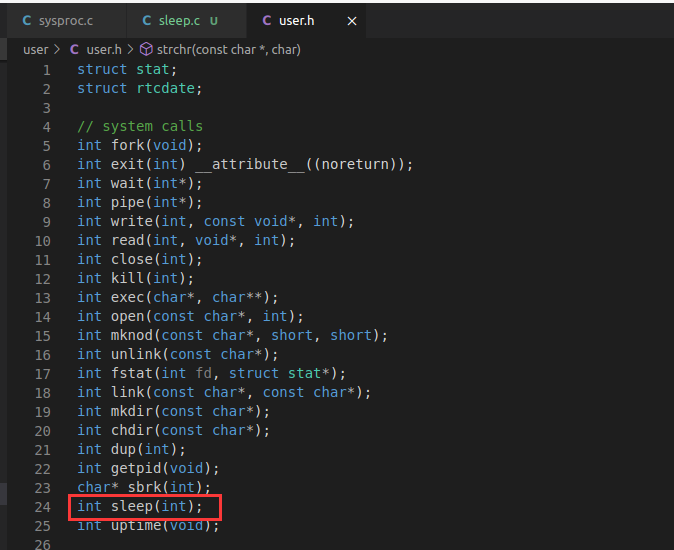
Task: Expand breadcrumb chevron after user.h
Action: click(x=130, y=50)
